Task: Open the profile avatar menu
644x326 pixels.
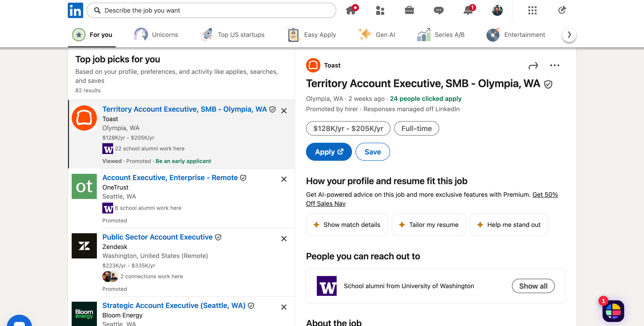Action: tap(497, 10)
